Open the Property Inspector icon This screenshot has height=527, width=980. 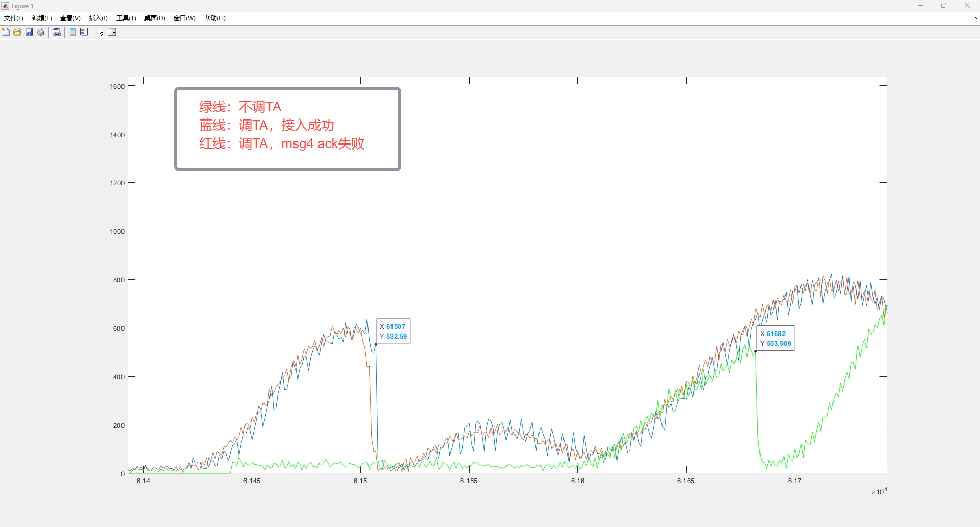point(112,32)
